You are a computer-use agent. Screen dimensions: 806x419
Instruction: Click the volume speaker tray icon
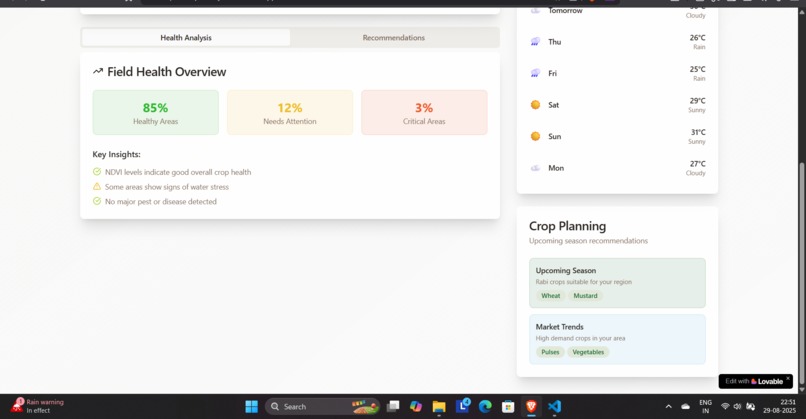[738, 407]
